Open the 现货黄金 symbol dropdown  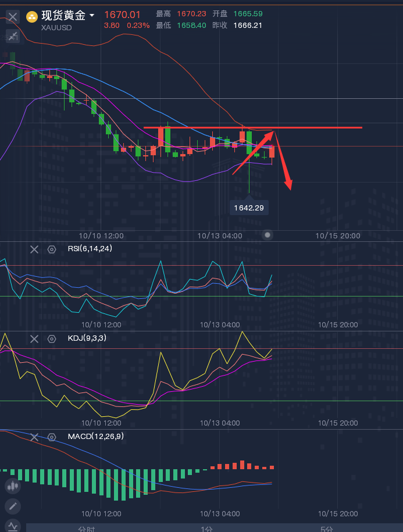[x=92, y=15]
